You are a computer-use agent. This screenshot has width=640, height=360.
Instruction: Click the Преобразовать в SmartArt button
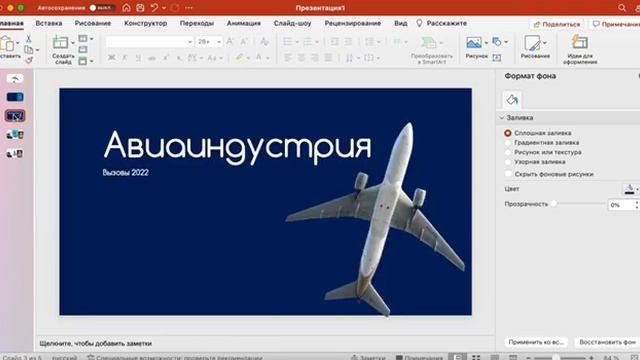click(x=431, y=50)
